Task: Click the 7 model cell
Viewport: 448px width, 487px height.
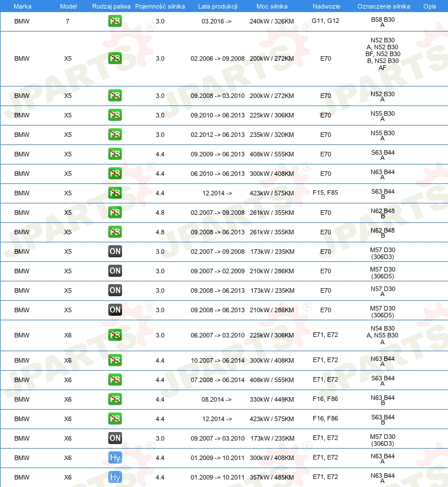Action: (x=68, y=21)
